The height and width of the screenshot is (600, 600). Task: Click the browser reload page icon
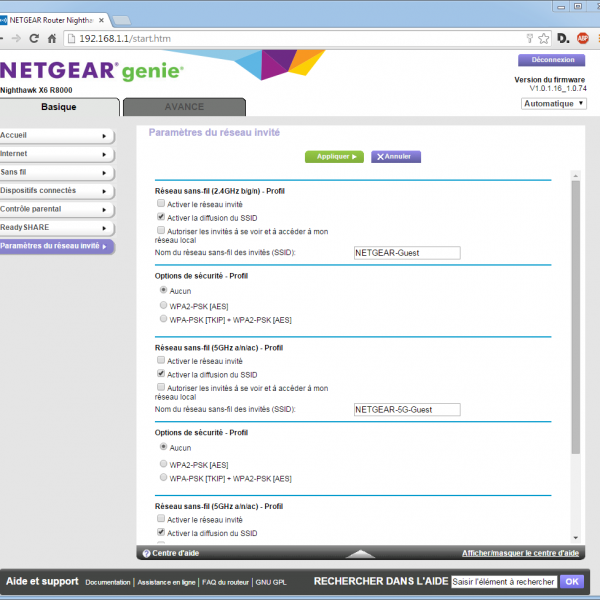click(x=34, y=38)
